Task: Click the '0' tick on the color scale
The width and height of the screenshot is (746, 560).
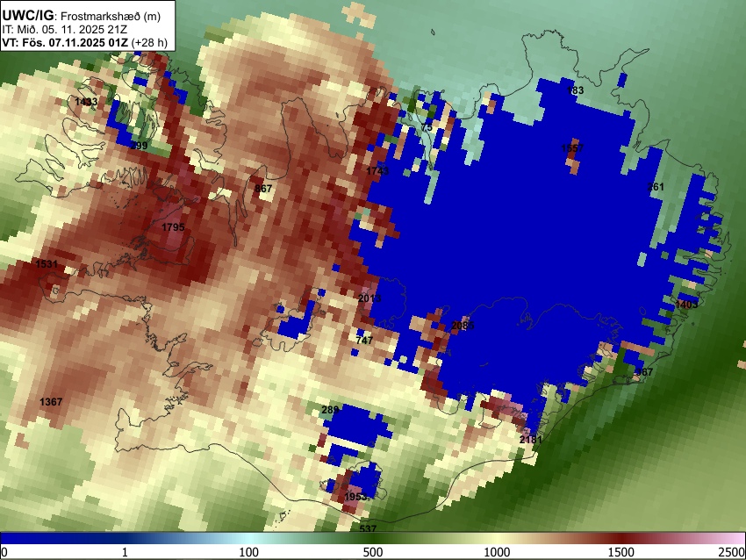Action: click(x=4, y=552)
